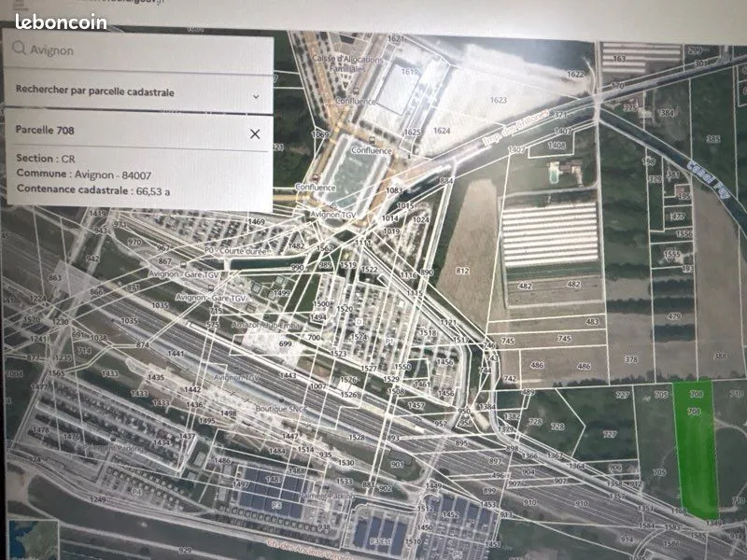Click the magnifier search icon
Viewport: 747px width, 560px height.
pos(19,48)
